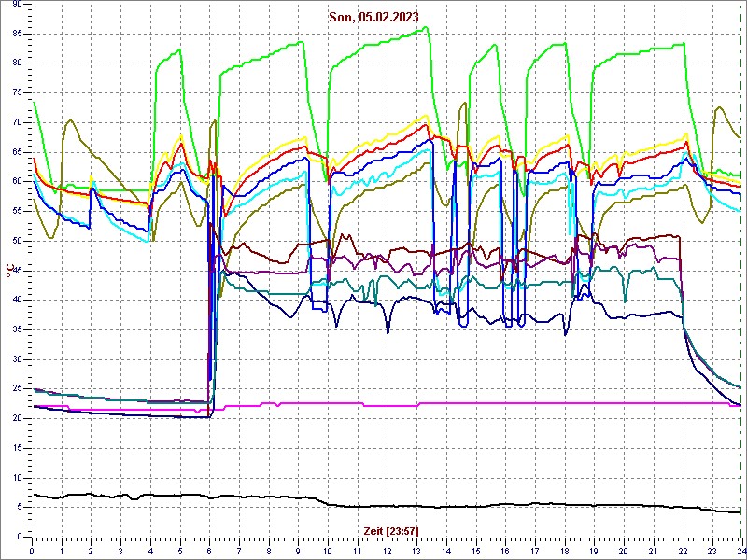Click the 50 value on temperature axis

pyautogui.click(x=17, y=241)
